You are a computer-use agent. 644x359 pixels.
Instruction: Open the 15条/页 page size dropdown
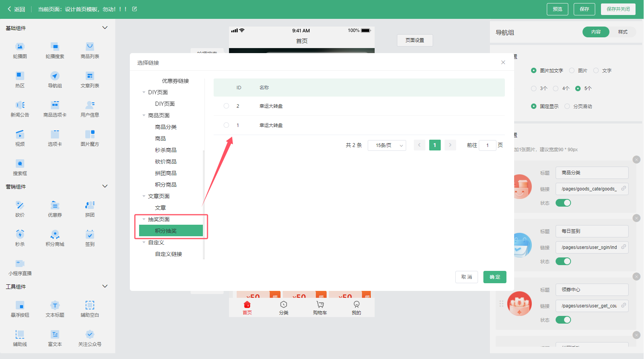[387, 145]
